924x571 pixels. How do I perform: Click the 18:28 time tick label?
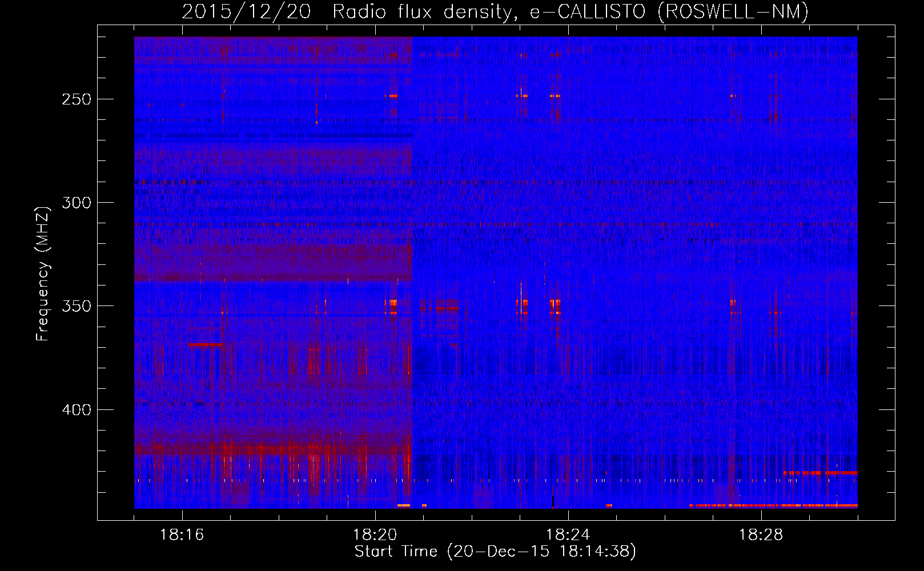click(761, 535)
